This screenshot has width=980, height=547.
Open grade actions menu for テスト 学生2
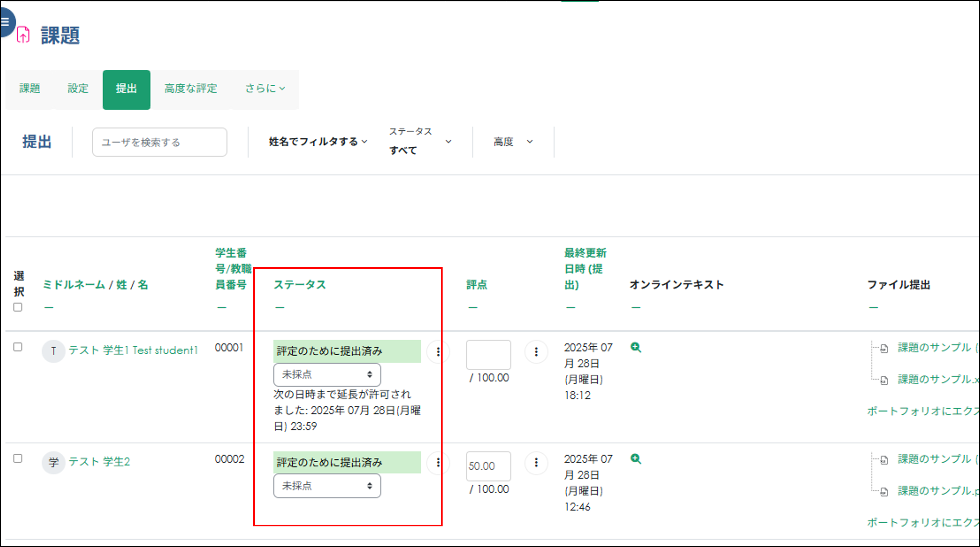pos(536,463)
